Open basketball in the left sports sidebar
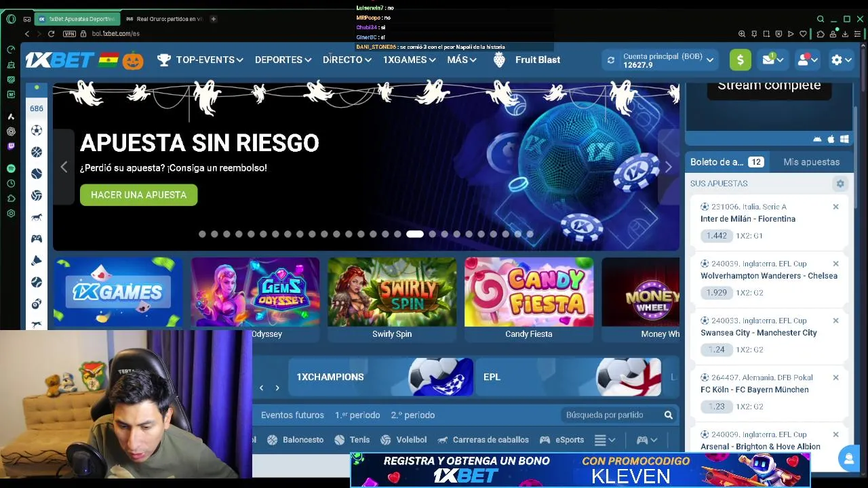868x488 pixels. (x=37, y=152)
